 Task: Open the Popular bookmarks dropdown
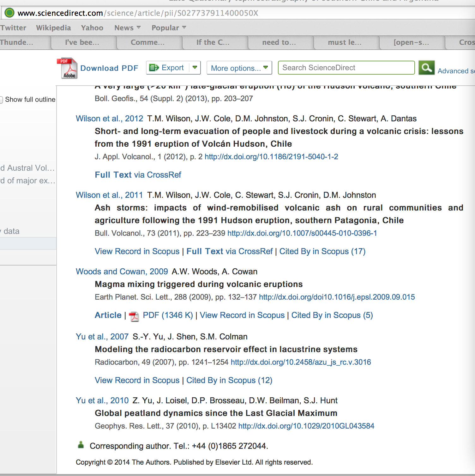click(169, 28)
